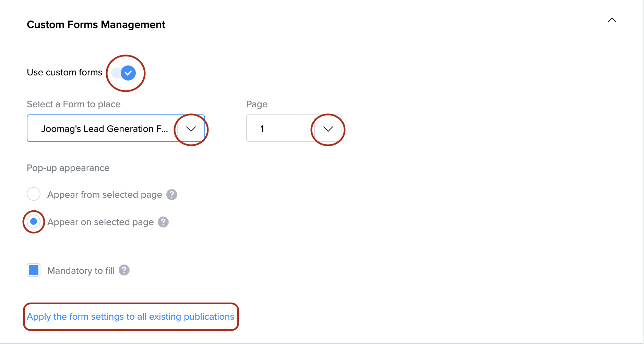Click the Use custom forms label

coord(64,72)
